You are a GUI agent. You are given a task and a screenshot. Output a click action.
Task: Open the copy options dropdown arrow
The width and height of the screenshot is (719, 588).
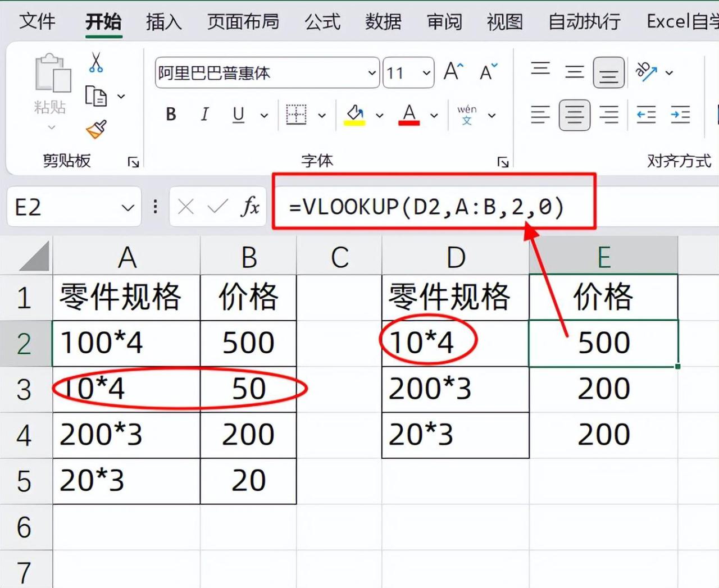point(121,97)
